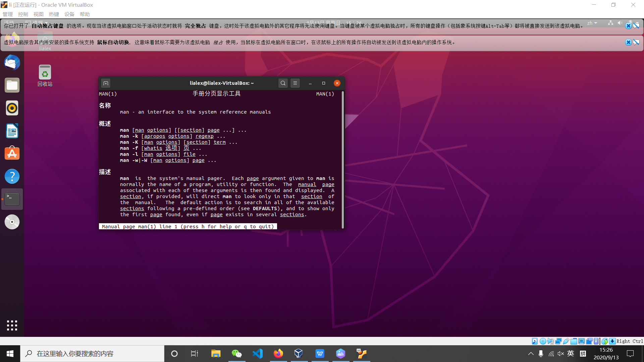644x362 pixels.
Task: Launch Firefox from the Windows taskbar
Action: click(278, 353)
